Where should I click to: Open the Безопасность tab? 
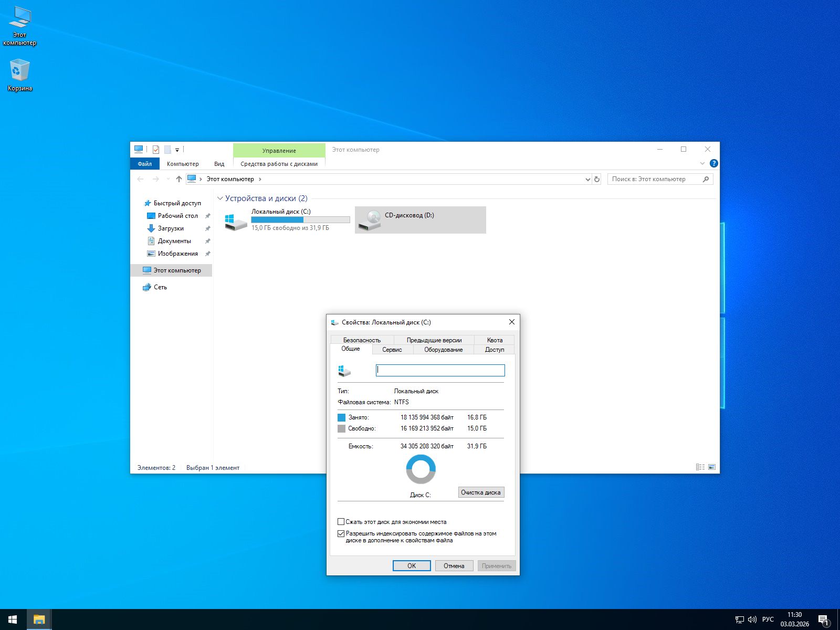pyautogui.click(x=362, y=340)
